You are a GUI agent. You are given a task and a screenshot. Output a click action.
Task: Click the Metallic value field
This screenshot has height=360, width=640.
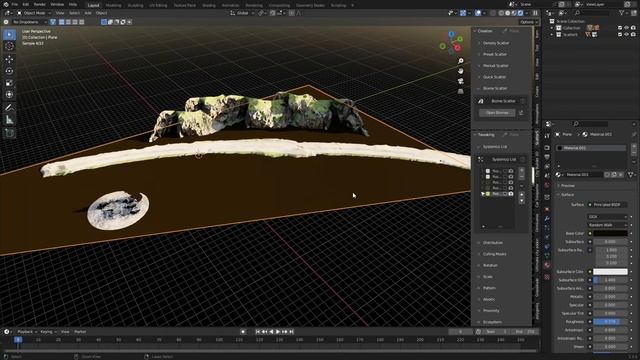610,297
